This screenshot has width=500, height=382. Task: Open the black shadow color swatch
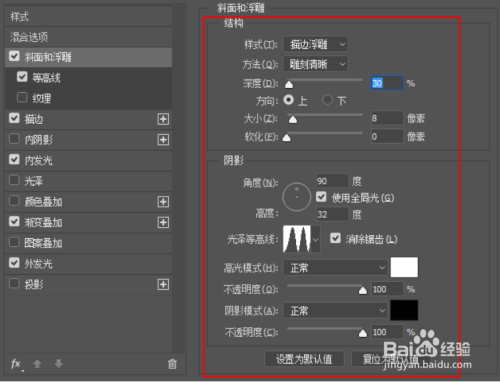(x=404, y=310)
